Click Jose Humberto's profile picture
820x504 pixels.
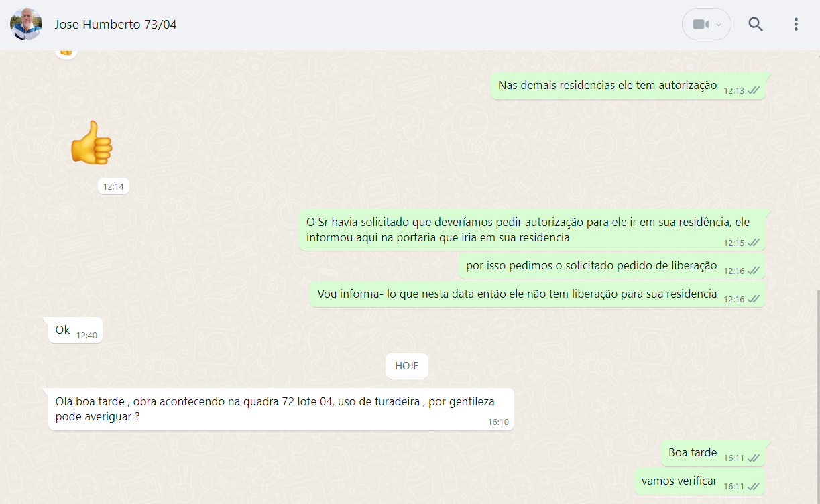26,25
